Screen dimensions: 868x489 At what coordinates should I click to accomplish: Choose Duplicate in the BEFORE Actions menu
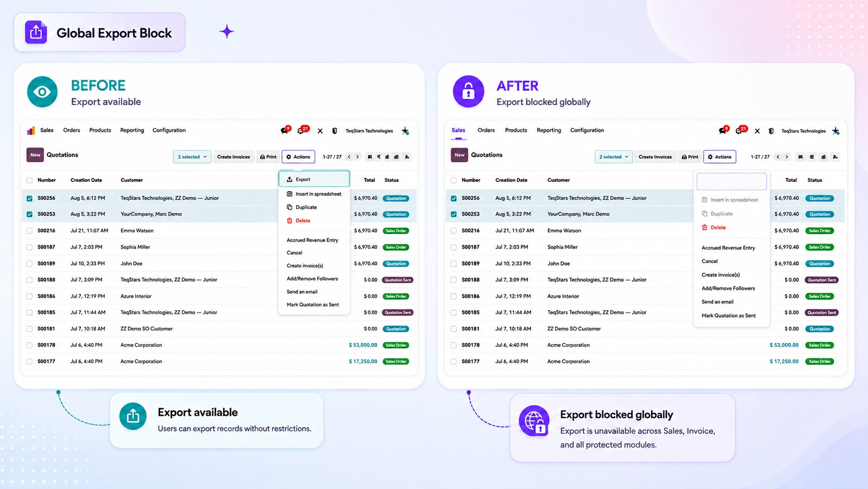(x=302, y=207)
